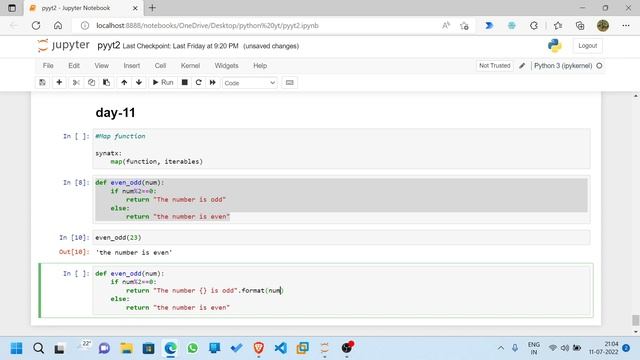Image resolution: width=640 pixels, height=360 pixels.
Task: Open the Insert menu
Action: pyautogui.click(x=131, y=66)
